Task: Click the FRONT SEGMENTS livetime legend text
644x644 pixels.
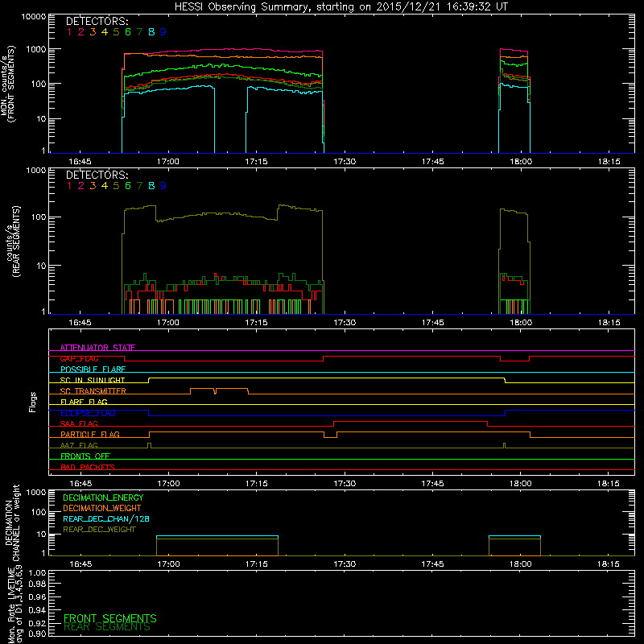Action: 110,618
